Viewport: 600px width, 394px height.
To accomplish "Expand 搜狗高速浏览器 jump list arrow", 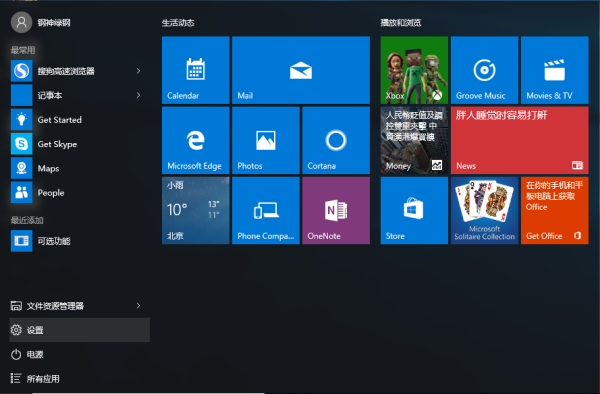I will 139,71.
